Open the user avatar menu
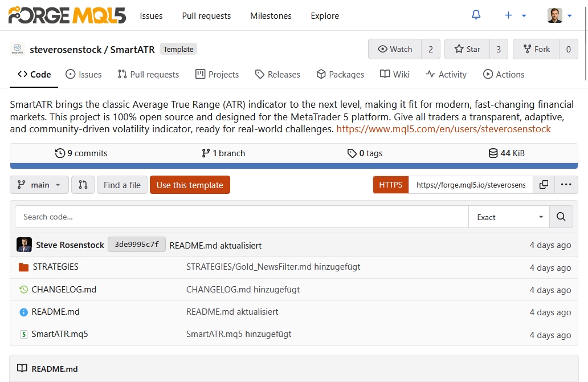 [x=560, y=15]
